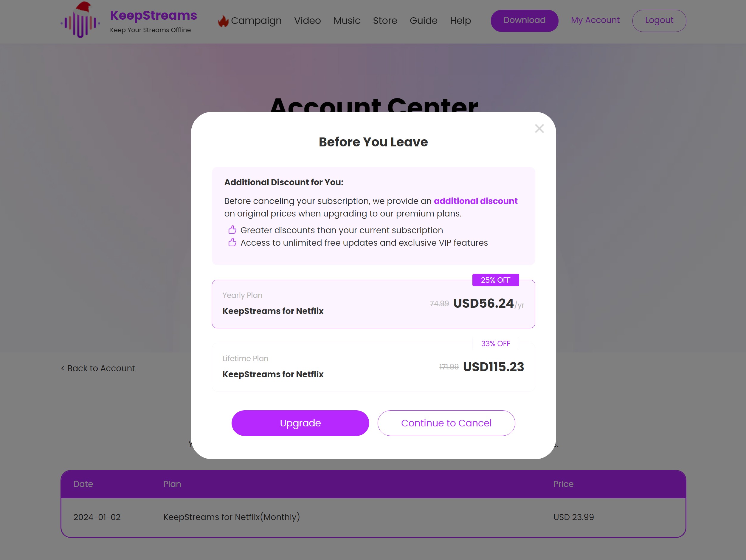The width and height of the screenshot is (746, 560).
Task: Click the additional discount hyperlink
Action: [x=476, y=201]
